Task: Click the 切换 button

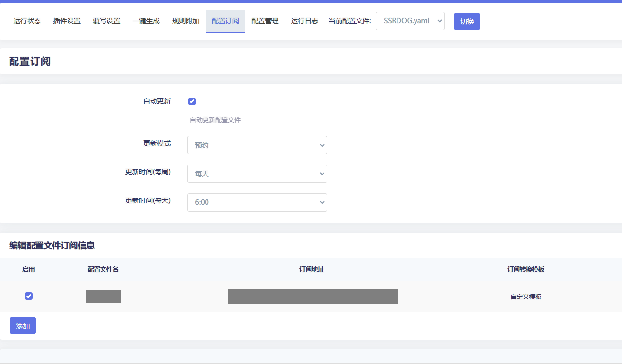Action: point(466,21)
